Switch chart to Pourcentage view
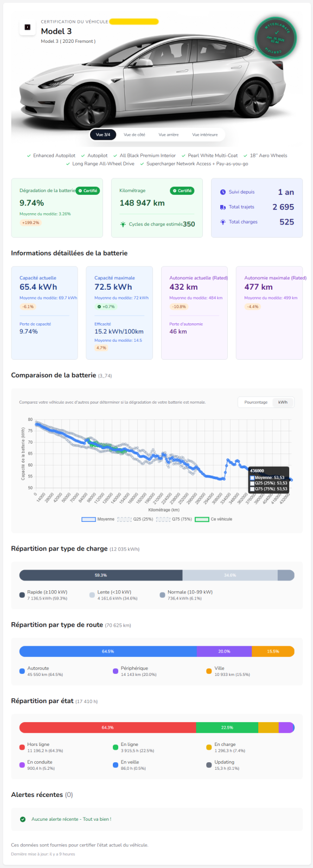313x868 pixels. point(255,403)
